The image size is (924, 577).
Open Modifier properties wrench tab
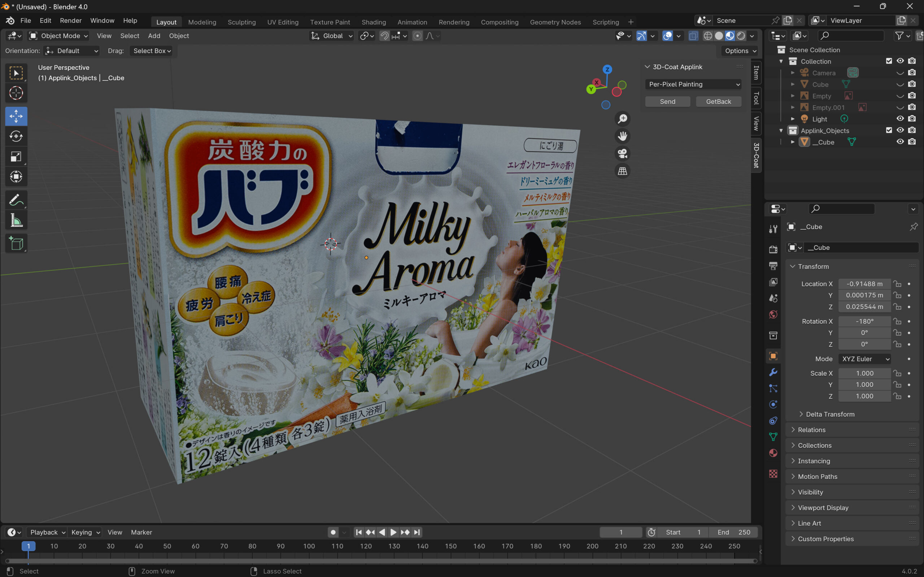point(773,373)
